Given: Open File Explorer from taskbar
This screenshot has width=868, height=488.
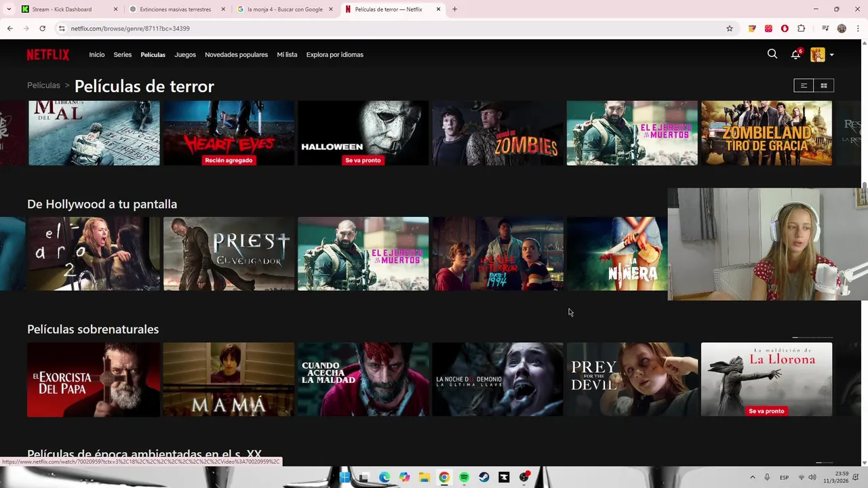Looking at the screenshot, I should pos(425,477).
